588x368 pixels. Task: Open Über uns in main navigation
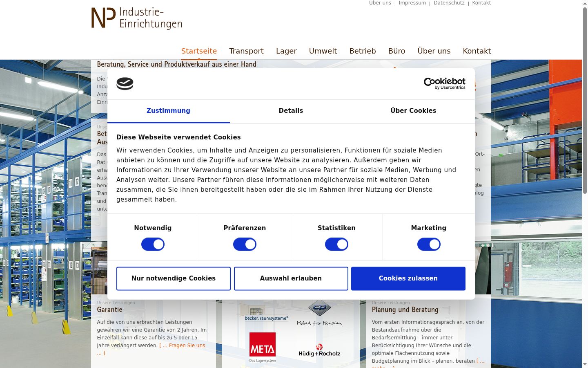click(434, 51)
